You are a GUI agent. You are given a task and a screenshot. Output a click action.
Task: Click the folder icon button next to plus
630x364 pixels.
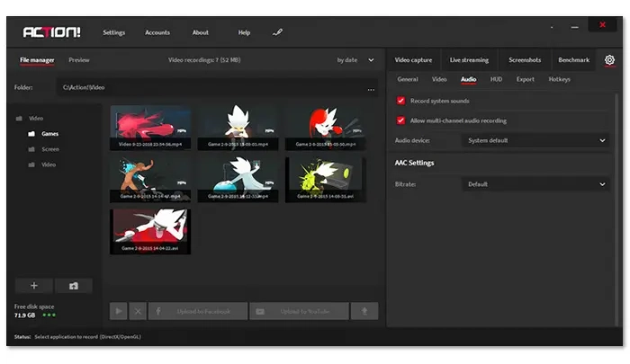pyautogui.click(x=74, y=285)
